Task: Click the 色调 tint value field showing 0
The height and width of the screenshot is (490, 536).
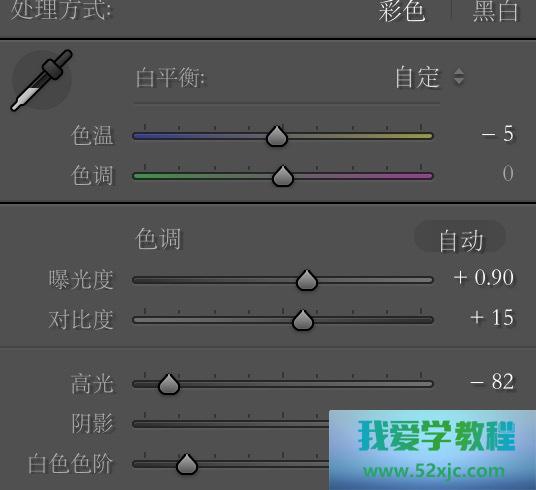Action: [508, 174]
